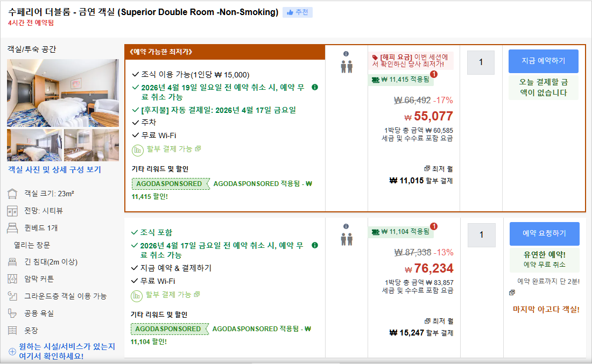The image size is (592, 364).
Task: View the bathroom photo thumbnail
Action: 91,145
